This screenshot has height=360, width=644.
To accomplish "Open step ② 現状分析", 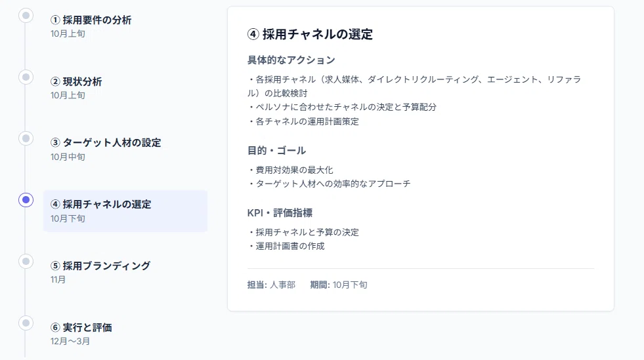I will (x=125, y=88).
